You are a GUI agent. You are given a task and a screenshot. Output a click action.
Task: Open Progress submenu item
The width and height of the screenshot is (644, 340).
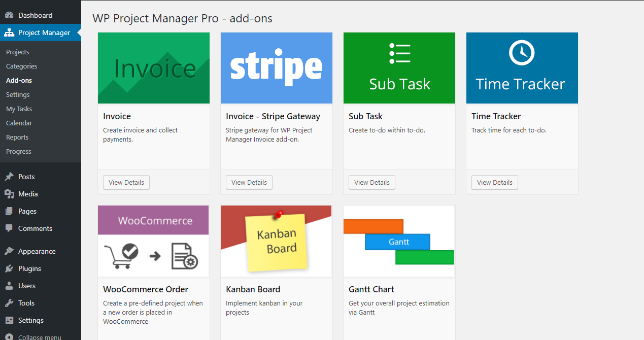[18, 151]
